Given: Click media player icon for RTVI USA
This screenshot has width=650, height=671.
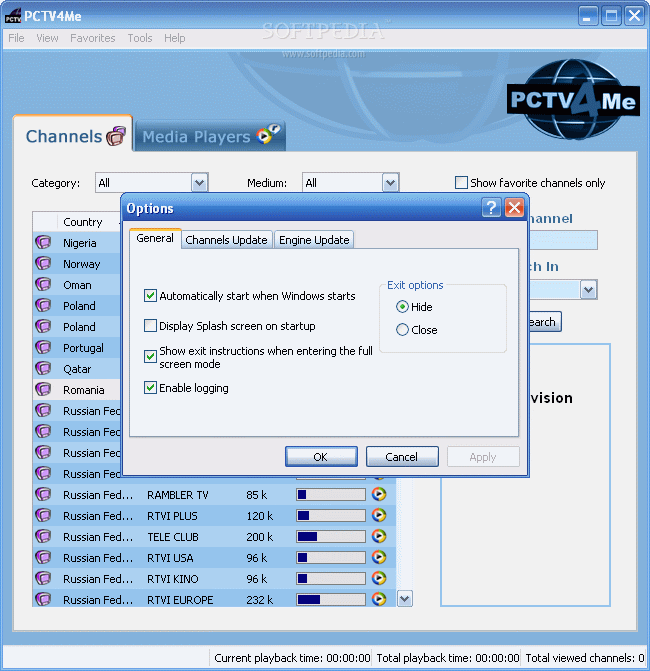Looking at the screenshot, I should coord(379,557).
